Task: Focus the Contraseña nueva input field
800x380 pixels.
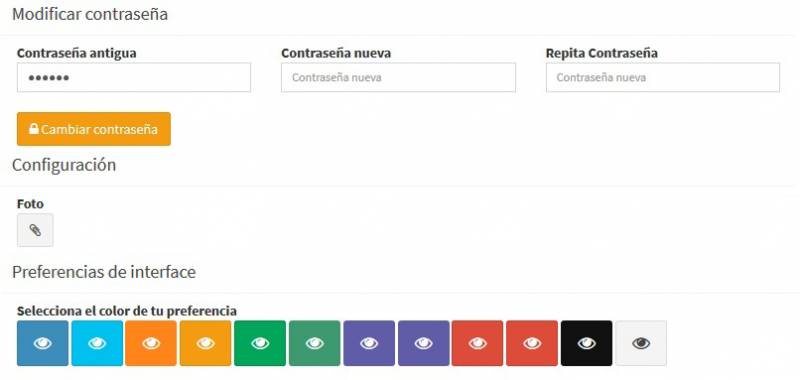Action: point(398,78)
